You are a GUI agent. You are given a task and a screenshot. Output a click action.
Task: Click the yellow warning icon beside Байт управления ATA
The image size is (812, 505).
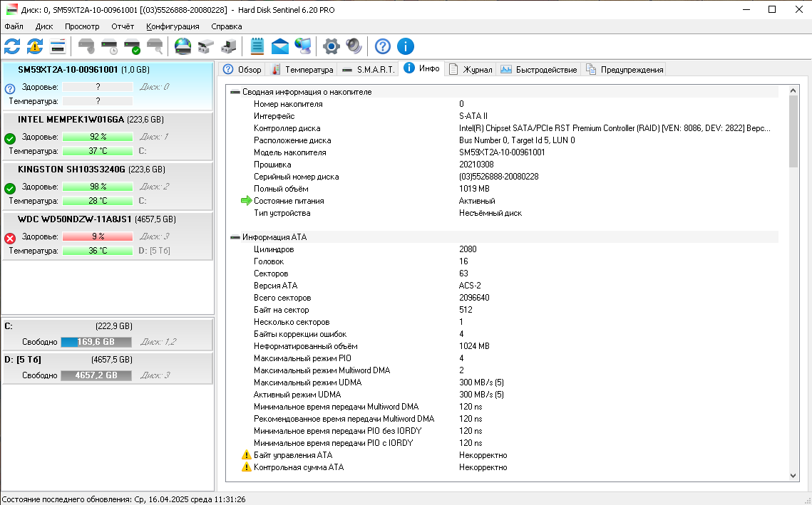tap(247, 455)
